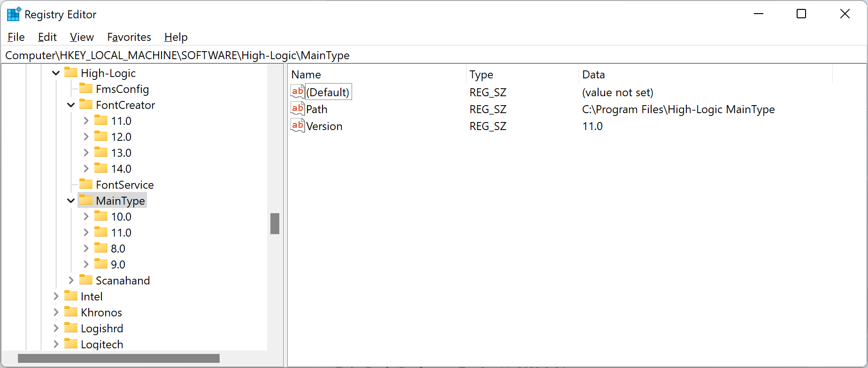Click the Khronos folder icon
This screenshot has height=368, width=868.
71,312
